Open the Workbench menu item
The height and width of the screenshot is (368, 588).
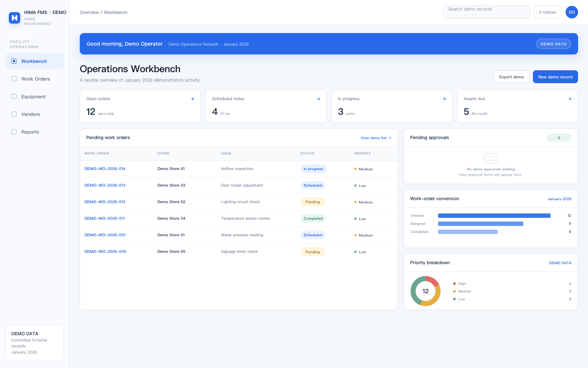tap(35, 61)
